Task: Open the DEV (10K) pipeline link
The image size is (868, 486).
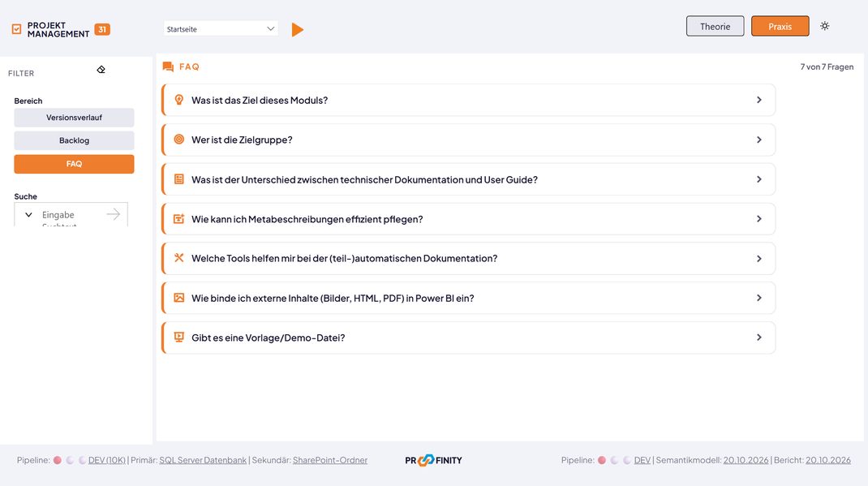Action: (x=107, y=461)
